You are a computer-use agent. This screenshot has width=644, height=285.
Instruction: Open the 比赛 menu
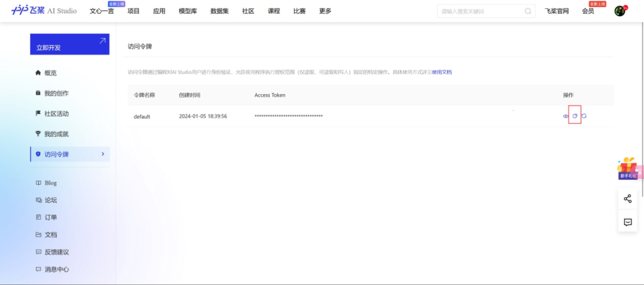[299, 11]
